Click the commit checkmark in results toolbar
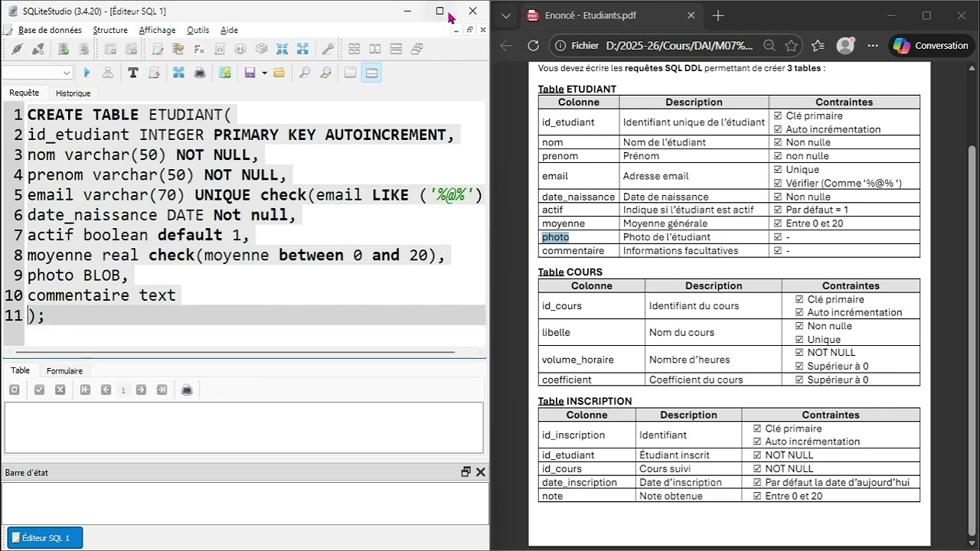The height and width of the screenshot is (551, 980). [x=39, y=390]
